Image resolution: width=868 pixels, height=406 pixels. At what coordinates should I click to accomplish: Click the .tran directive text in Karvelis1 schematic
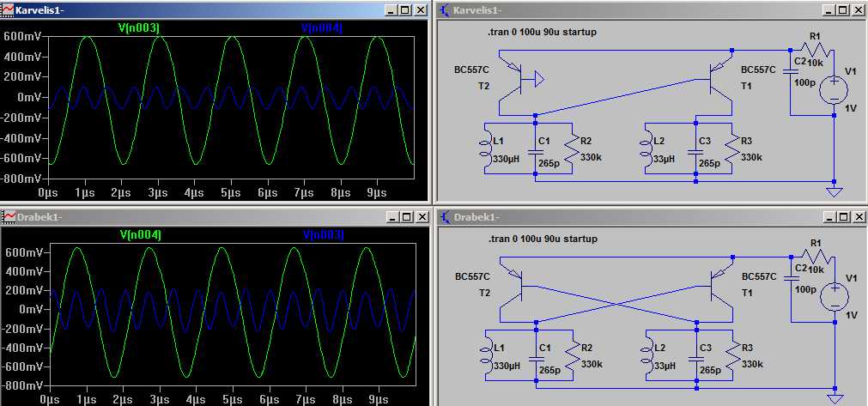pyautogui.click(x=541, y=32)
